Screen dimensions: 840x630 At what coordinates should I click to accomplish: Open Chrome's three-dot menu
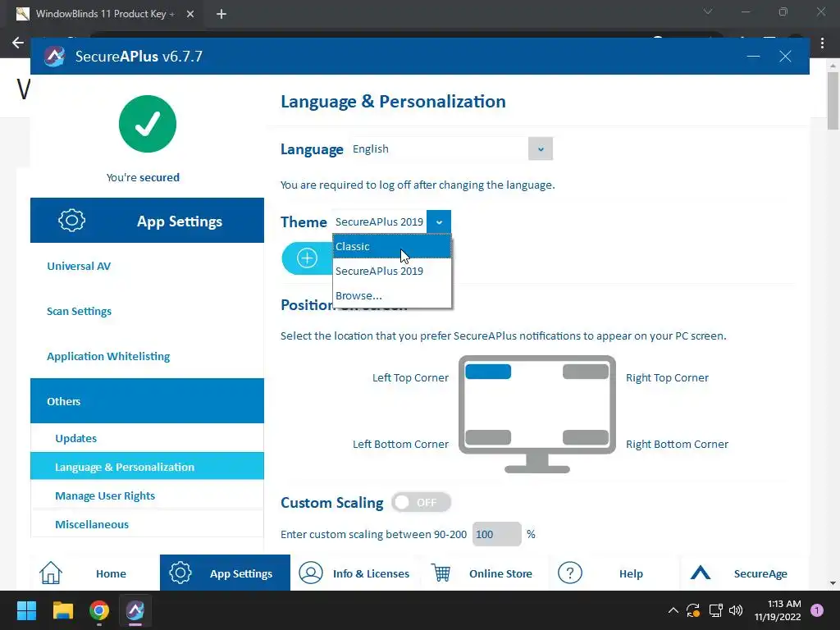click(x=822, y=43)
